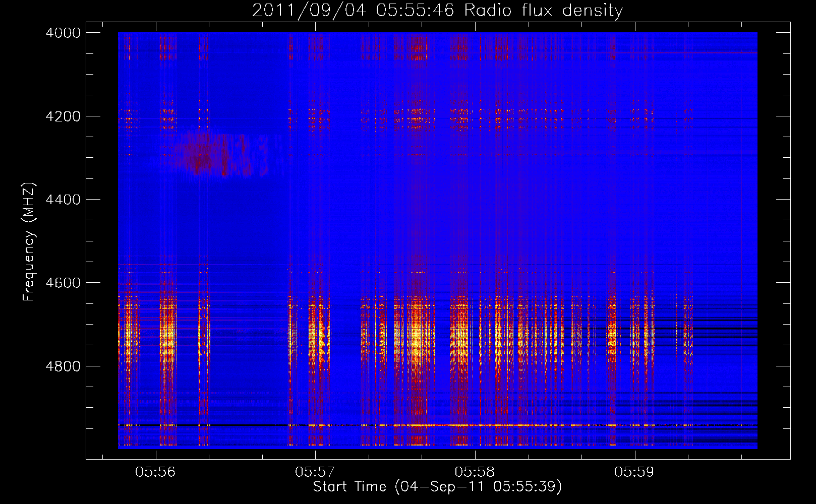Click the 4600 frequency axis label
Screen dimensions: 816x504
point(63,283)
